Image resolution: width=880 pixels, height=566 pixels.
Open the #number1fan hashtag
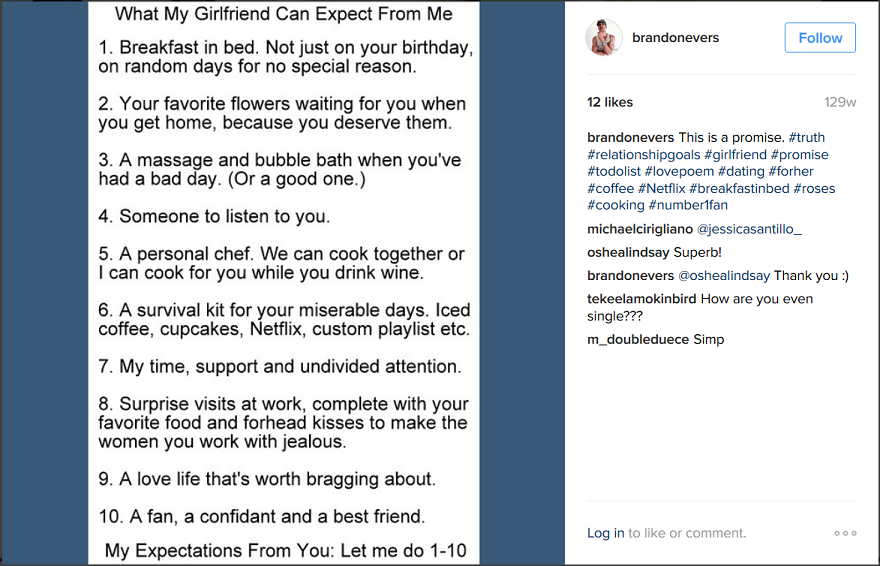point(688,205)
